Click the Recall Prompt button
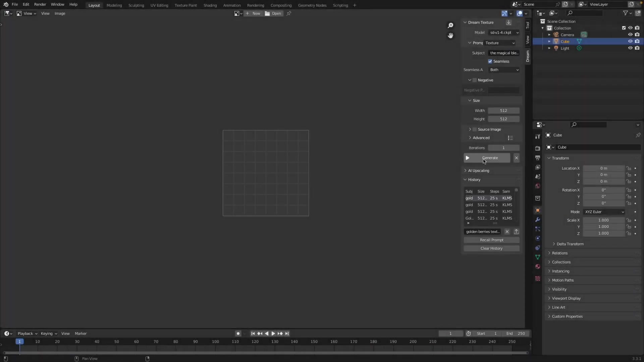Screen dimensions: 644x362 click(x=491, y=240)
